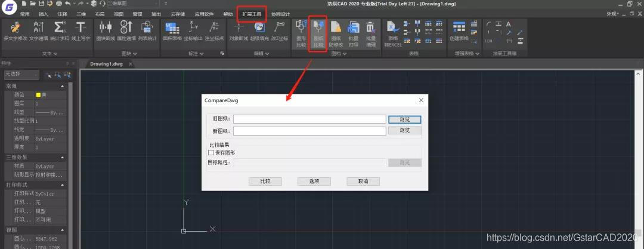Click the 比较 button in CompareDwg
The height and width of the screenshot is (249, 644).
pyautogui.click(x=265, y=182)
